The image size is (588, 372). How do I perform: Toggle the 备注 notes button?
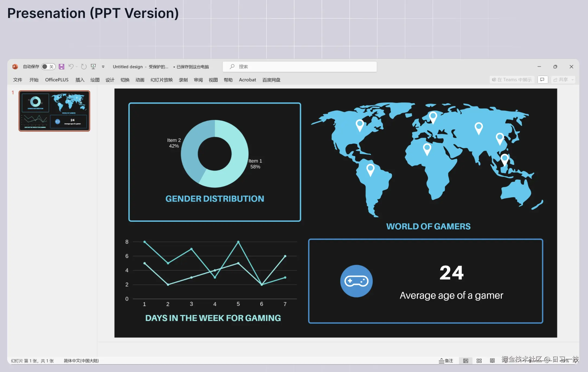[446, 361]
